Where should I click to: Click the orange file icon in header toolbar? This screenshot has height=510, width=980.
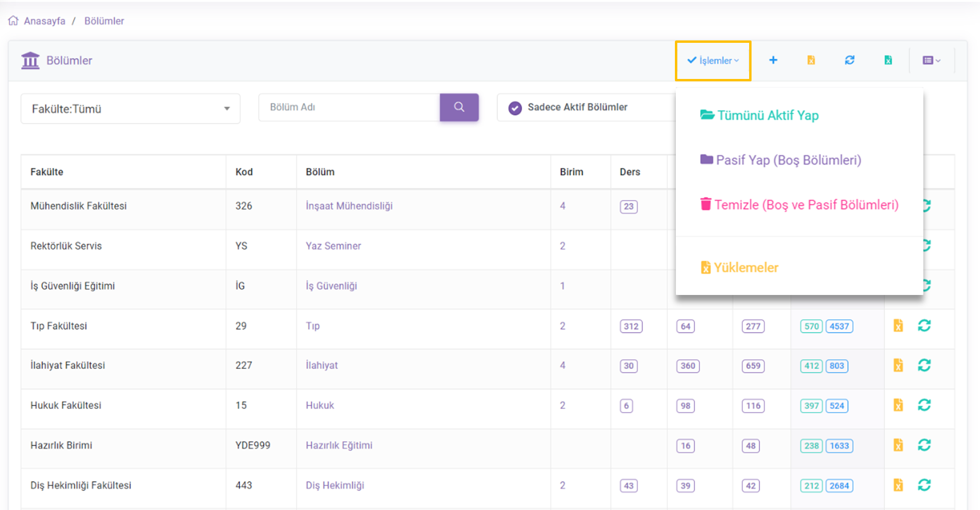pyautogui.click(x=811, y=60)
